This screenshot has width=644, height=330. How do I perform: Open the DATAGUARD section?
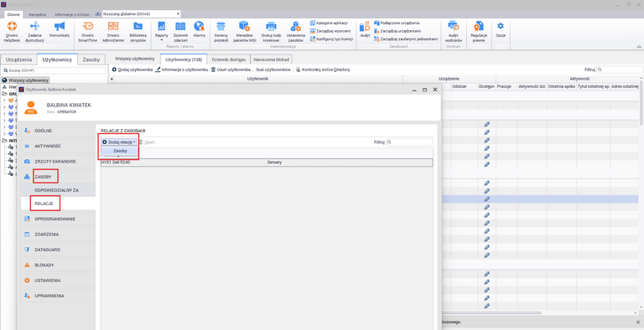[59, 250]
